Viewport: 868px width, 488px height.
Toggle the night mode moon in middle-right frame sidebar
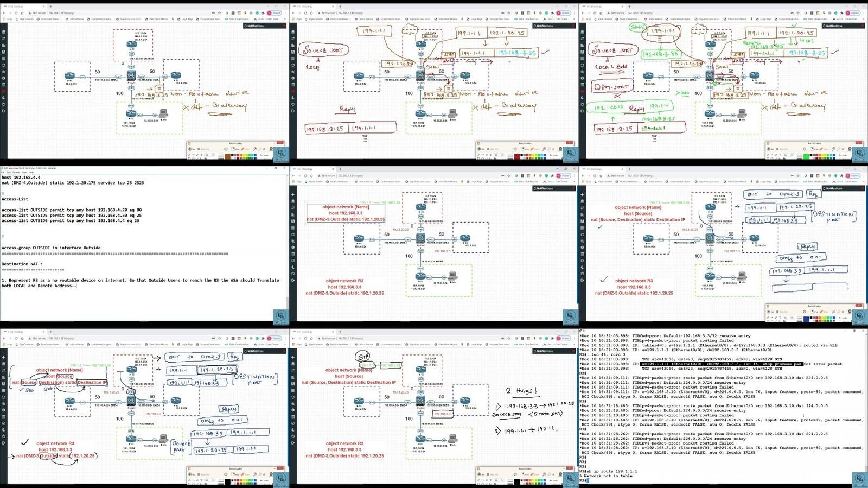click(582, 267)
